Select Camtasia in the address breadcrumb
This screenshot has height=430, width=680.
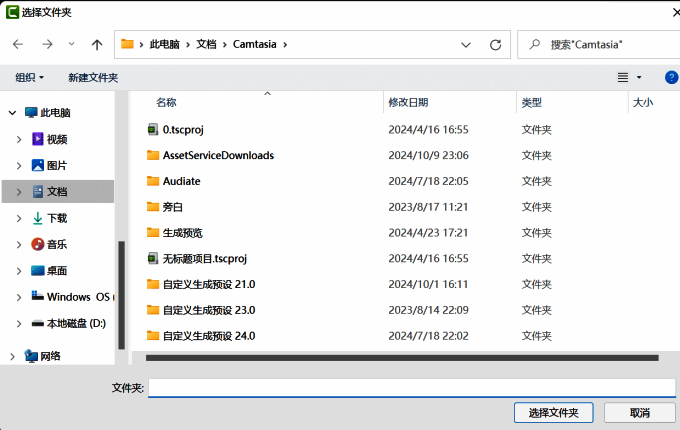[x=255, y=44]
